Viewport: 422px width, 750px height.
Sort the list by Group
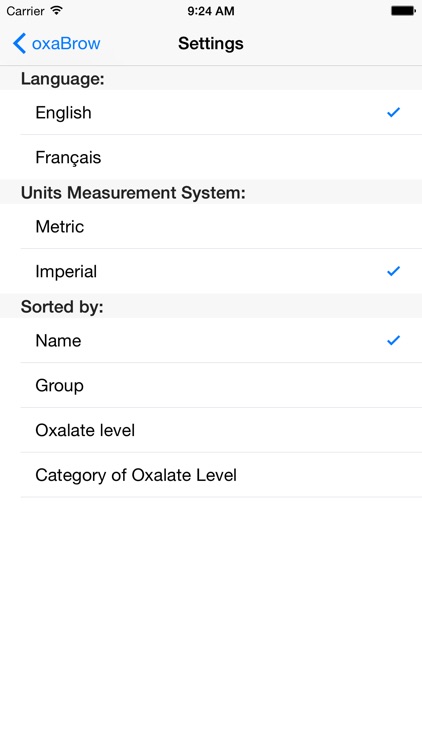tap(211, 385)
